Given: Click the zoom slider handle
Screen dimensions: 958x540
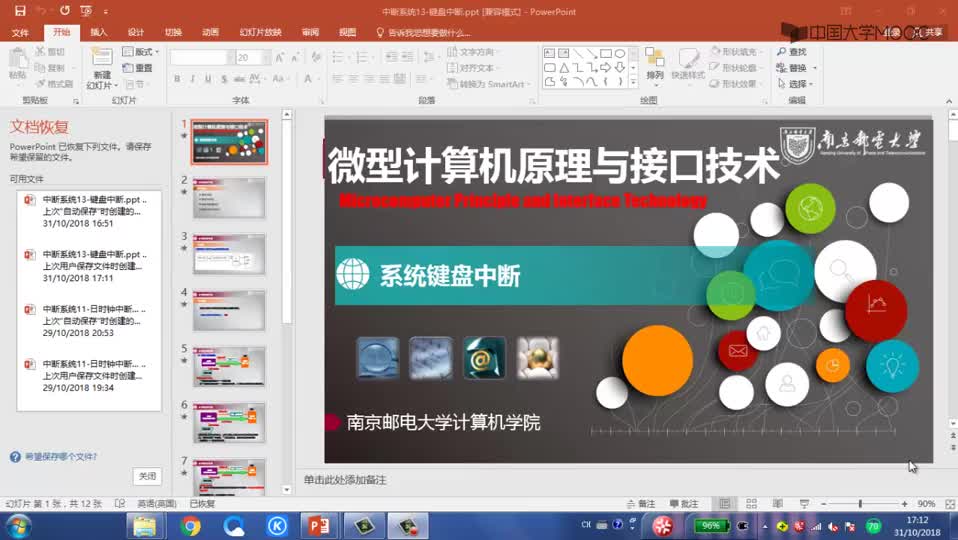Looking at the screenshot, I should point(860,504).
